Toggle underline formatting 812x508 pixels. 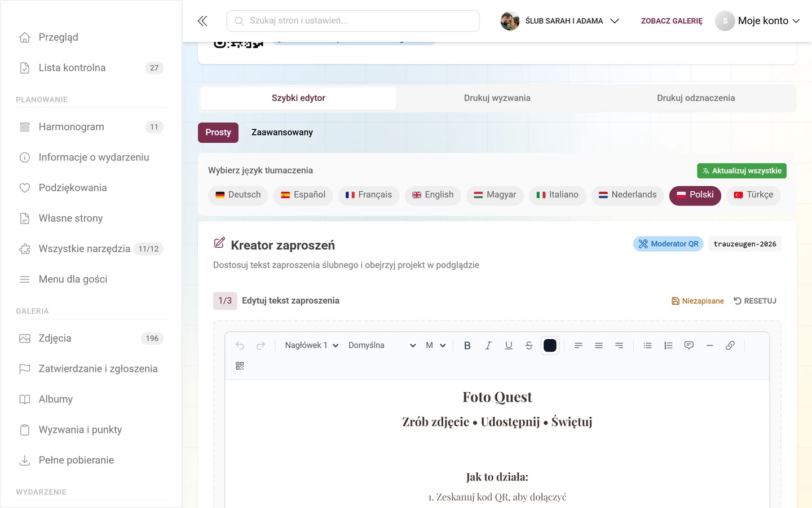tap(509, 345)
